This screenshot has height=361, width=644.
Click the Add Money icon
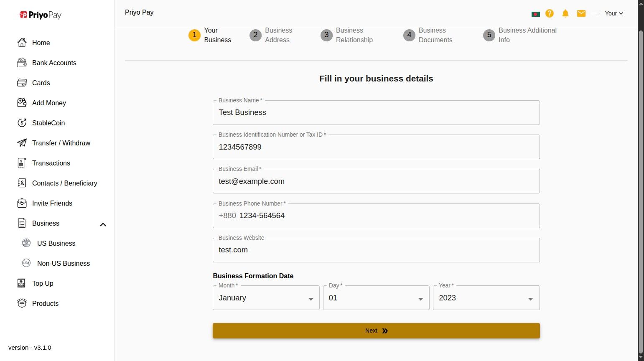tap(22, 103)
